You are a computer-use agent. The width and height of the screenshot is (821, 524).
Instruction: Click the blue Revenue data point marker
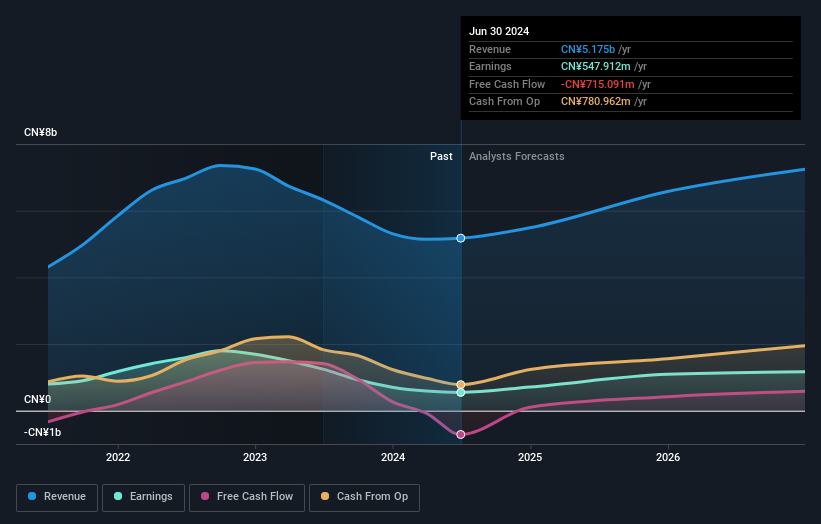(x=461, y=238)
